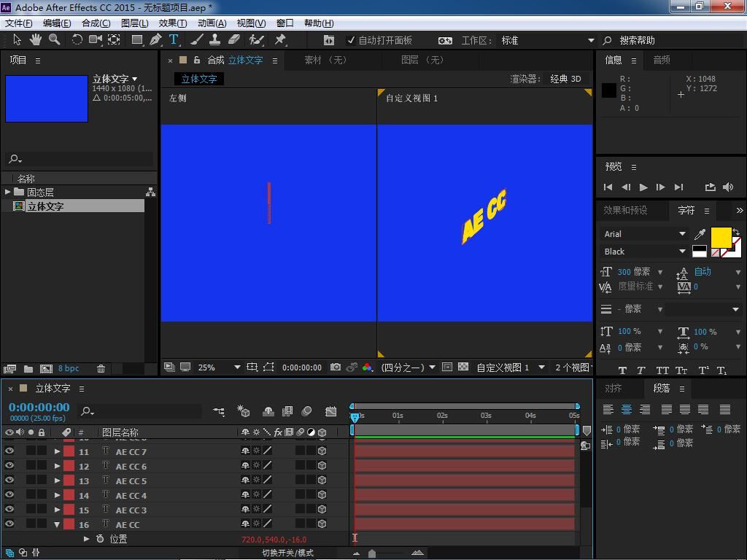747x560 pixels.
Task: Select the Pan Behind anchor point tool
Action: pyautogui.click(x=114, y=40)
